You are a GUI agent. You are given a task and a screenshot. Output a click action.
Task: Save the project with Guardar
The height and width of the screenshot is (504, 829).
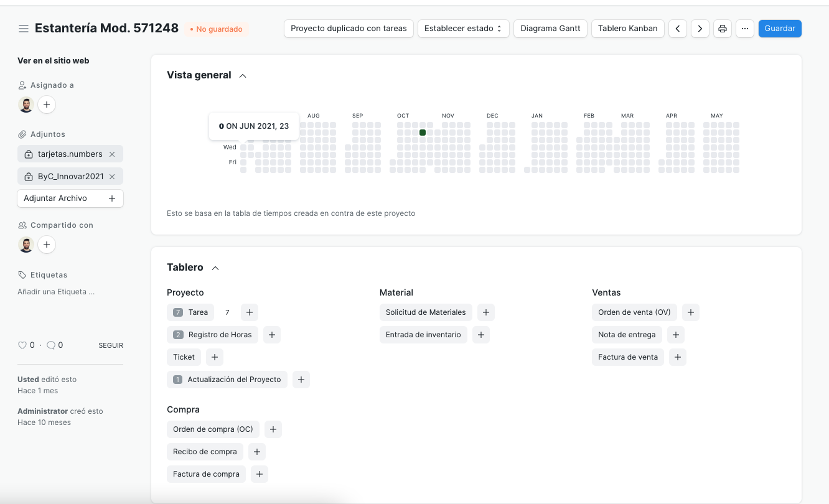point(780,29)
